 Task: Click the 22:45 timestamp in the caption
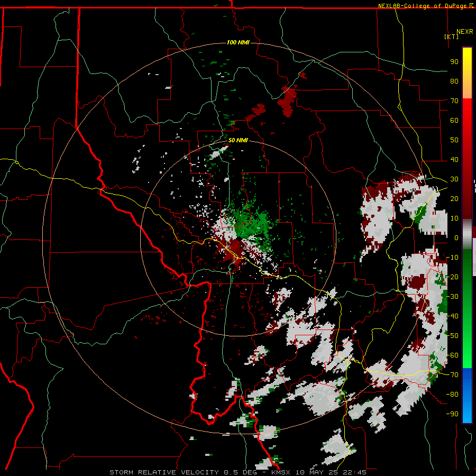[x=357, y=472]
